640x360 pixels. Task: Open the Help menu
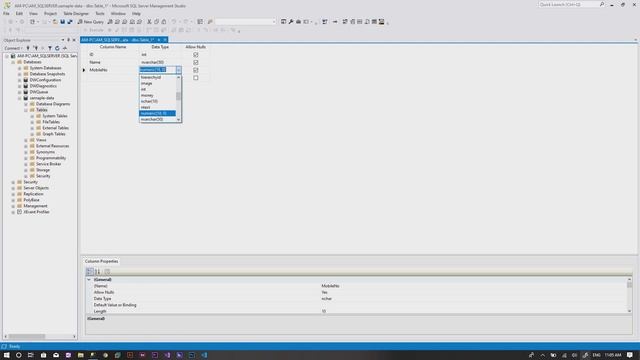136,13
